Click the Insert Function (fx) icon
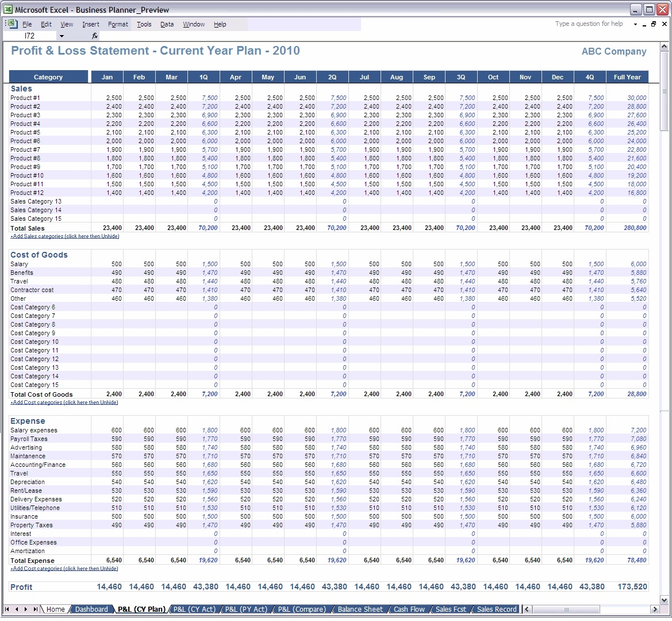This screenshot has width=672, height=621. click(x=94, y=36)
